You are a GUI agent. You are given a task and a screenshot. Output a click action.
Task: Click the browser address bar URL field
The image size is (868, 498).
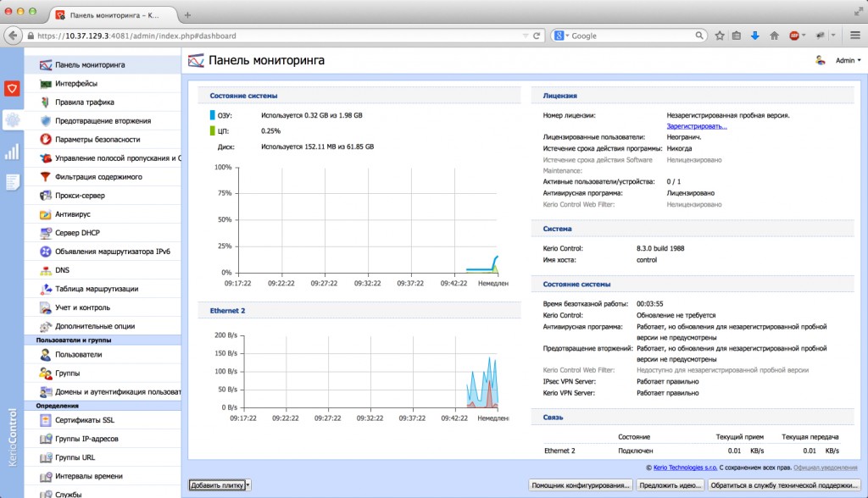[x=277, y=36]
